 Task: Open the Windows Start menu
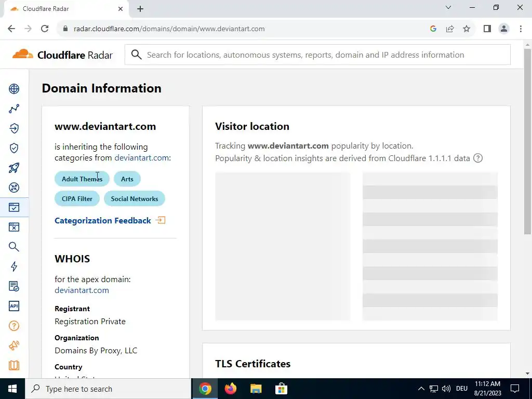pos(12,389)
